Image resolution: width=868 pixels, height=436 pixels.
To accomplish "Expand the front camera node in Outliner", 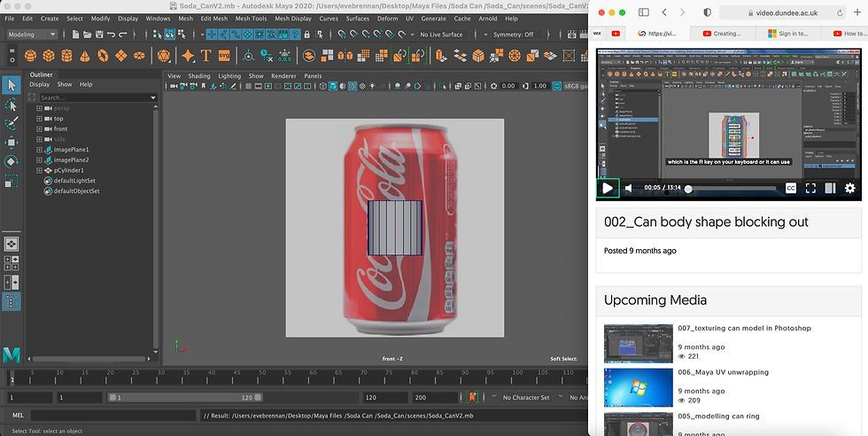I will click(x=39, y=128).
